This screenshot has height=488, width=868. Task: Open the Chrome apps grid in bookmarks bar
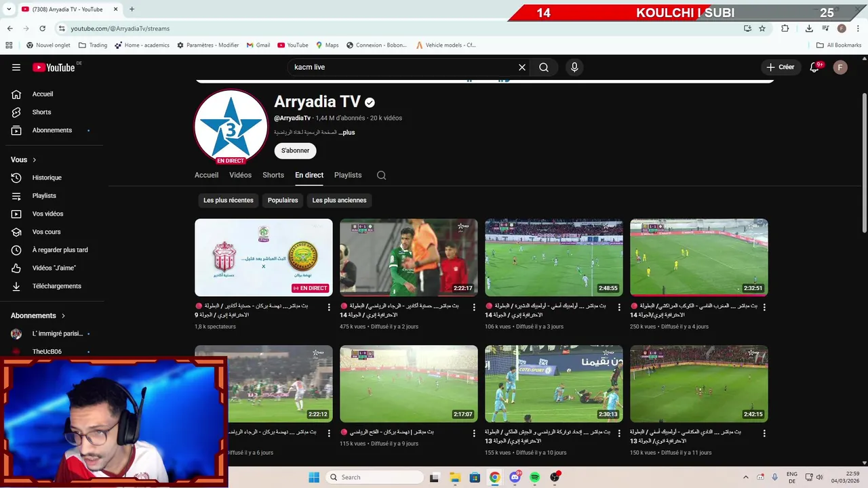(x=9, y=45)
